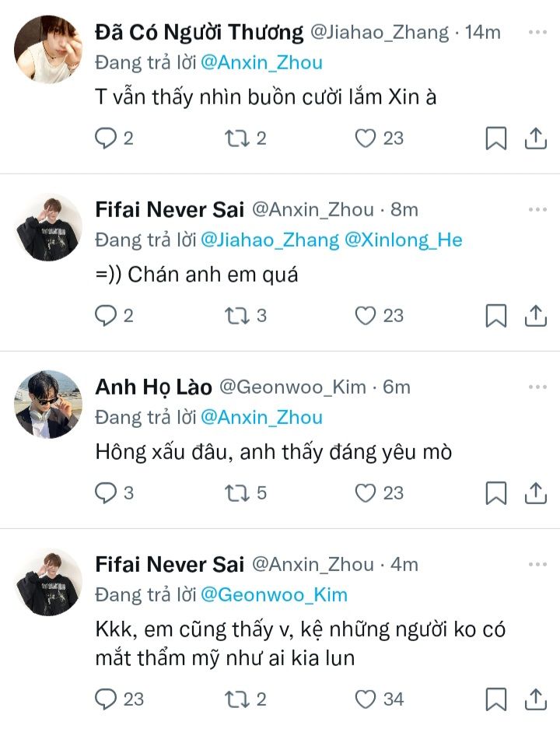Reply to Đã Có Người Thương's tweet

(x=105, y=138)
